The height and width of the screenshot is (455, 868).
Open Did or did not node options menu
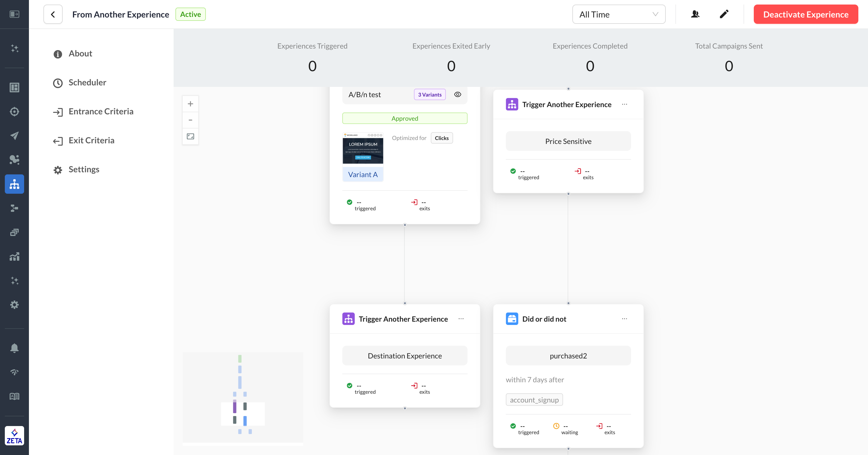pos(624,319)
